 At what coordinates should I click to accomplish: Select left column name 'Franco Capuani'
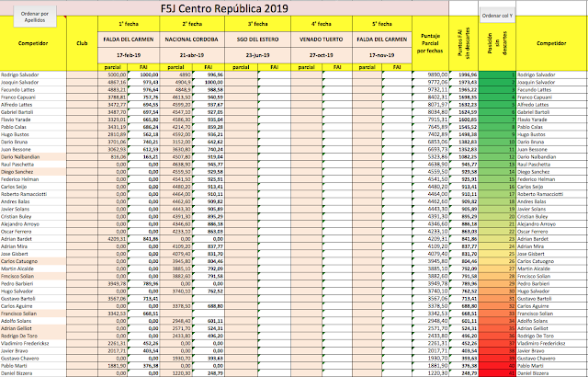coord(17,97)
